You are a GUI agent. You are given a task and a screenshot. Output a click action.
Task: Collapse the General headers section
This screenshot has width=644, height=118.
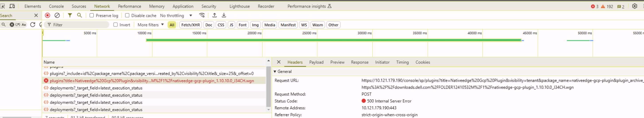point(275,71)
